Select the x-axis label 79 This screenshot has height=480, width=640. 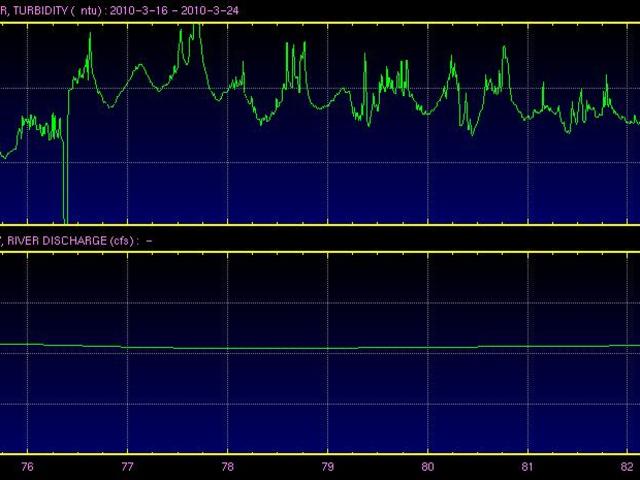click(327, 467)
